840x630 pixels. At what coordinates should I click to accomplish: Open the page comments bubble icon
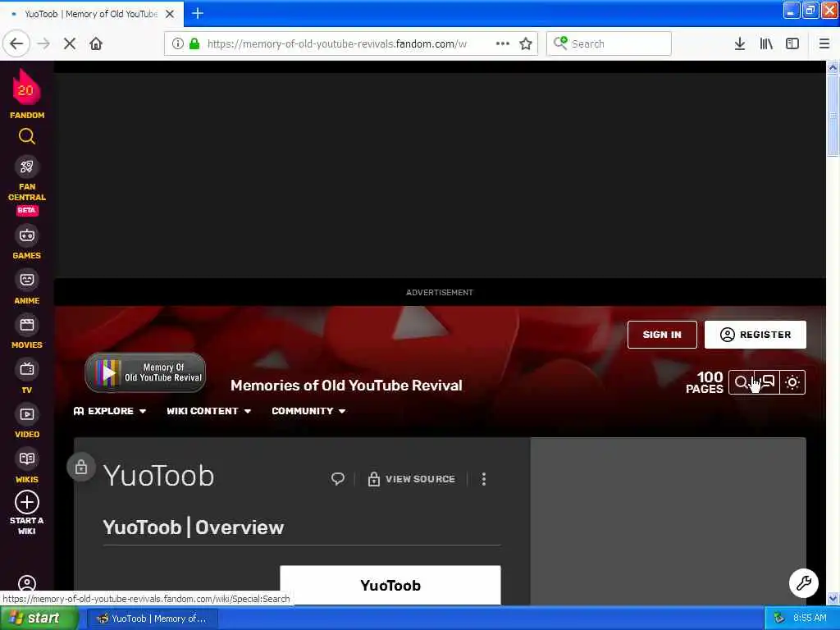coord(337,478)
